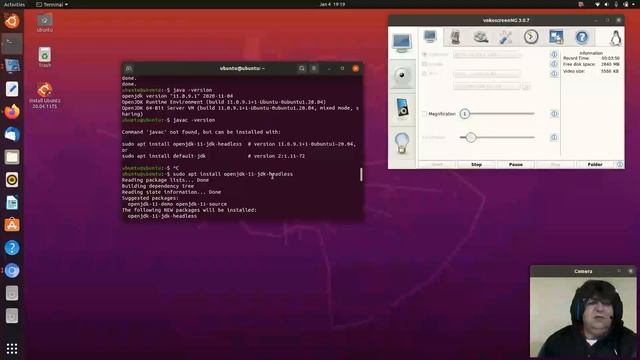Switch to the microphone audio tab in vokoscreenNG

coord(456,37)
